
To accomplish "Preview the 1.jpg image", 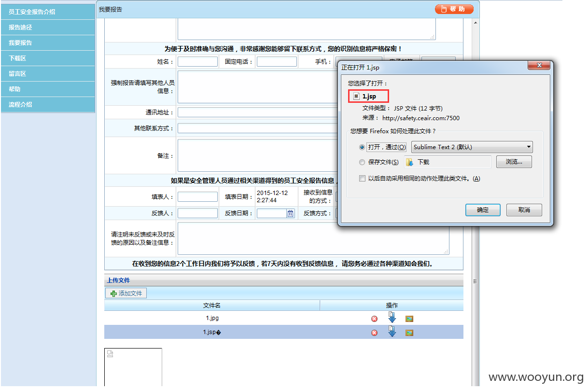I will point(409,319).
